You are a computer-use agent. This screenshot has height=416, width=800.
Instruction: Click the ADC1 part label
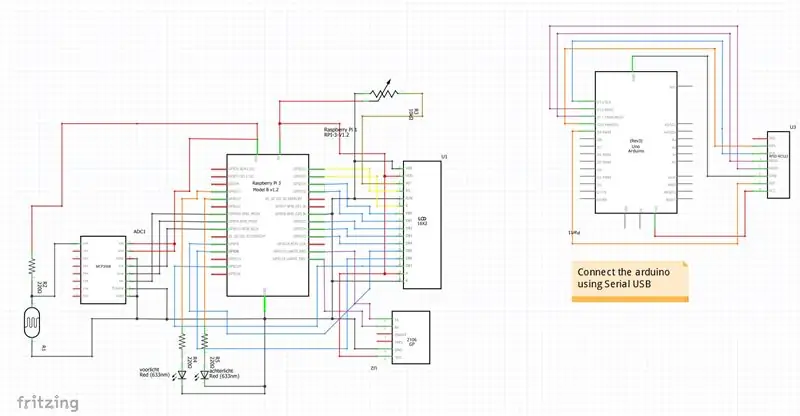point(139,232)
